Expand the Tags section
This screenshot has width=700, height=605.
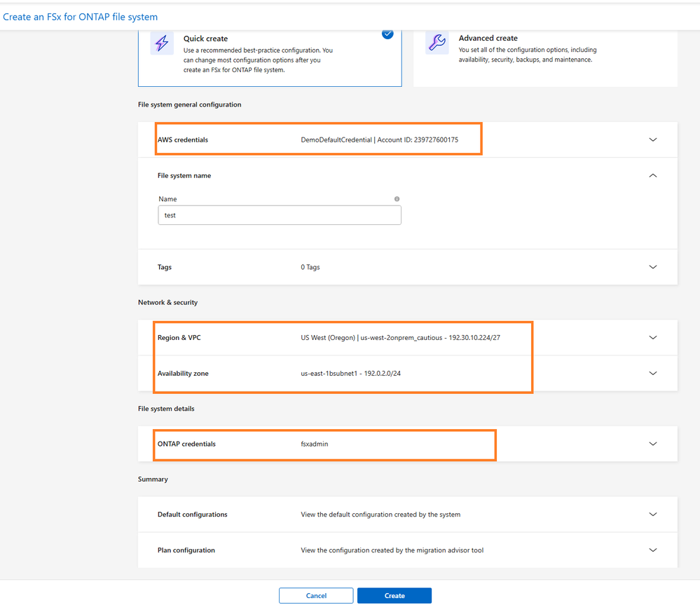pos(653,267)
